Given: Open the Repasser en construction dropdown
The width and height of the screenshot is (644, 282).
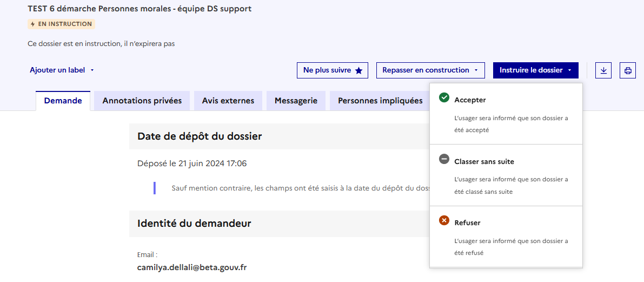Looking at the screenshot, I should coord(430,70).
